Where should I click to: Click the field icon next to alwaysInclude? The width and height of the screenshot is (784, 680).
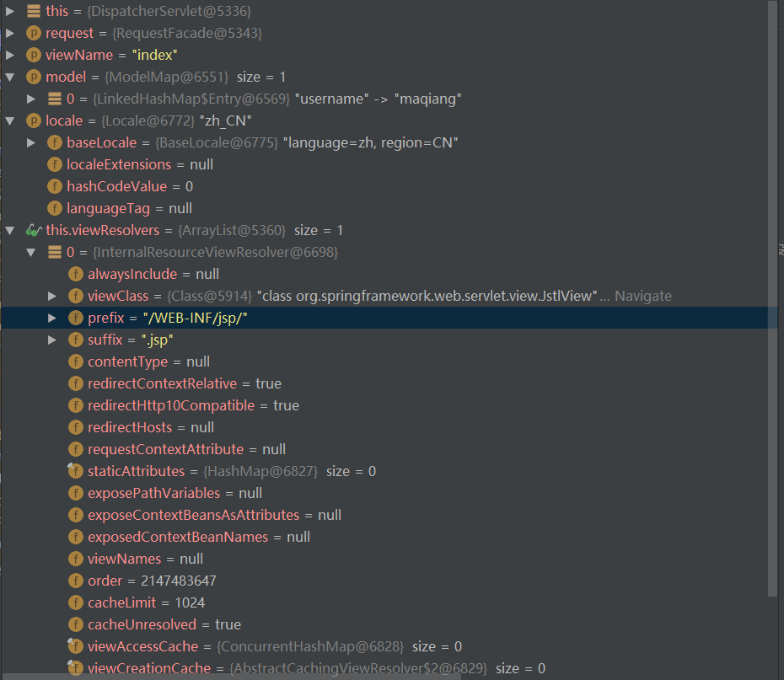(76, 275)
